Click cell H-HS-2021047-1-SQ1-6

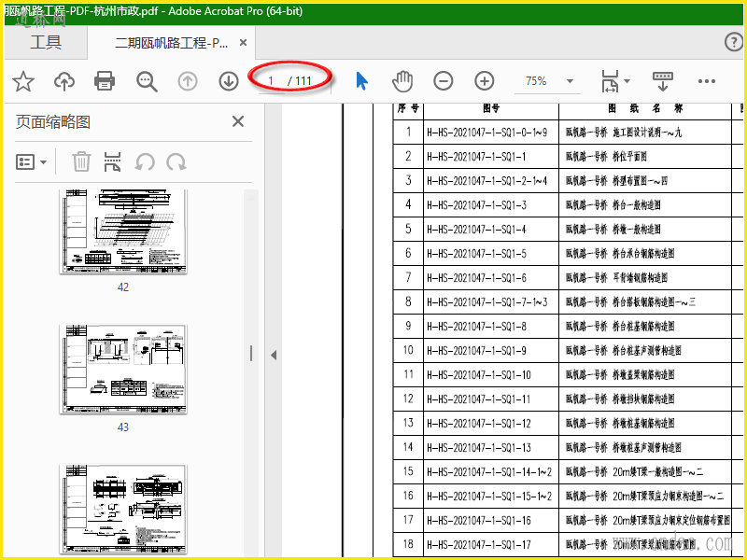(x=491, y=277)
